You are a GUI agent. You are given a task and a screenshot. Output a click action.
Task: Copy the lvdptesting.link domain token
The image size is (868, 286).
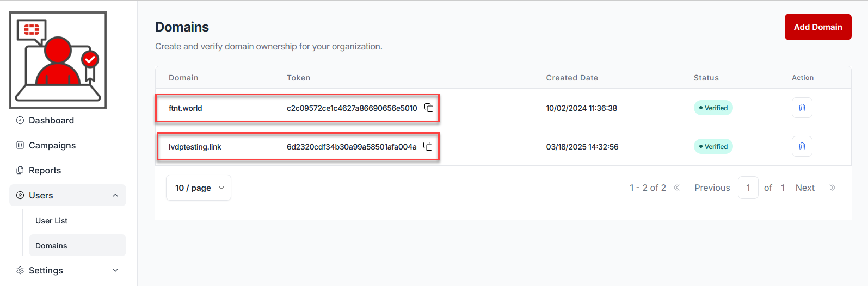click(x=428, y=146)
